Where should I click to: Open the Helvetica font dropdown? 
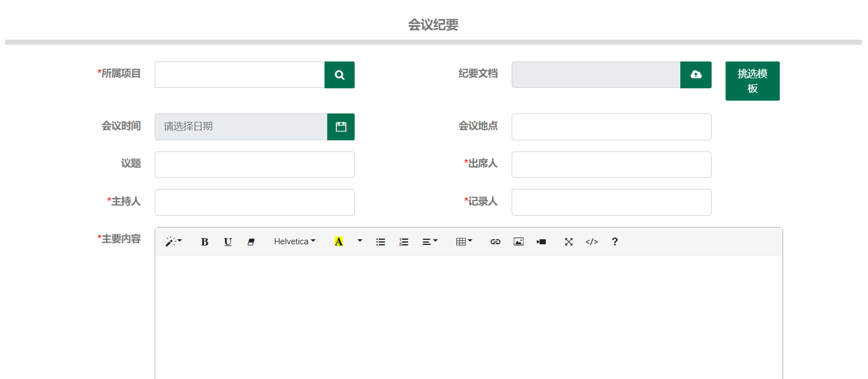pos(295,241)
